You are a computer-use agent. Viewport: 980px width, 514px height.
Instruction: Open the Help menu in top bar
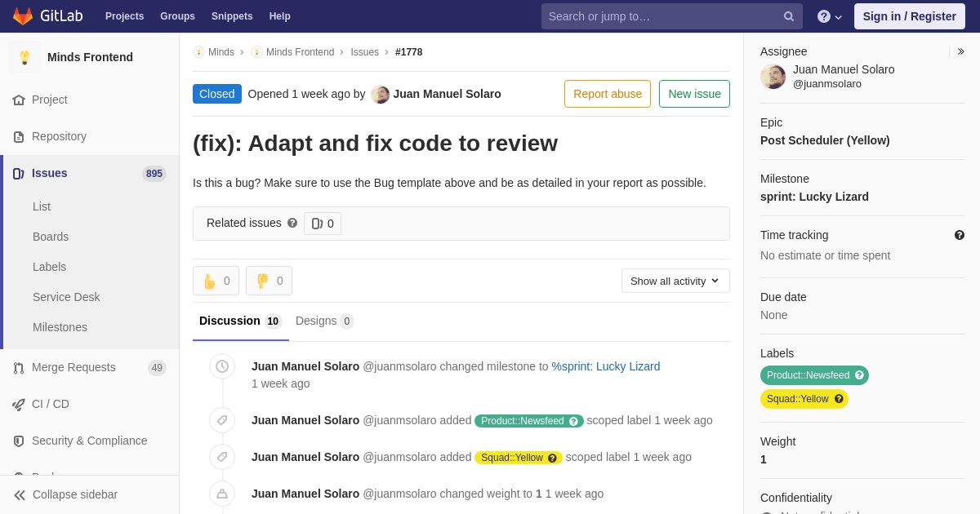[280, 16]
